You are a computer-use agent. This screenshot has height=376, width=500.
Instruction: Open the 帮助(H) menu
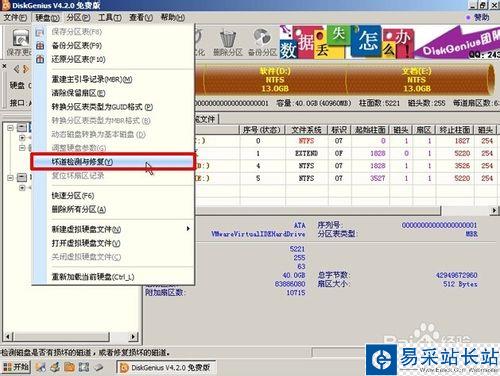172,17
